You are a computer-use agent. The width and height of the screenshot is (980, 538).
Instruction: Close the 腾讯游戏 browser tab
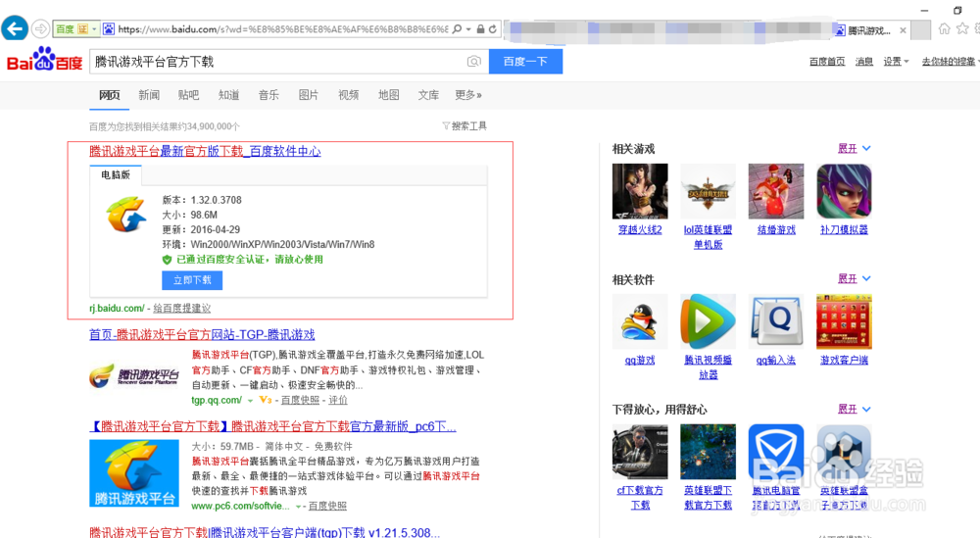tap(903, 30)
